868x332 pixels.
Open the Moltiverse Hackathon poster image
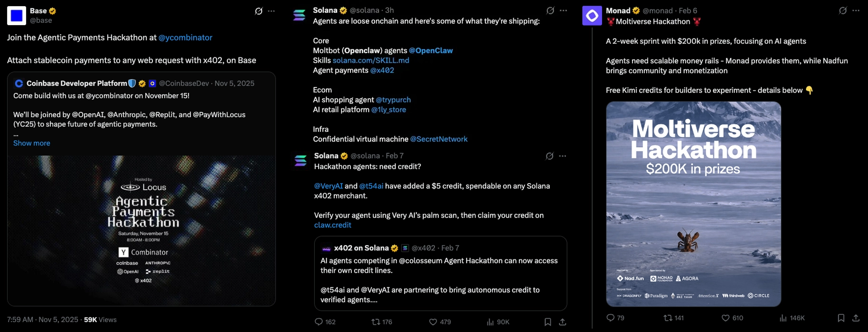coord(693,204)
